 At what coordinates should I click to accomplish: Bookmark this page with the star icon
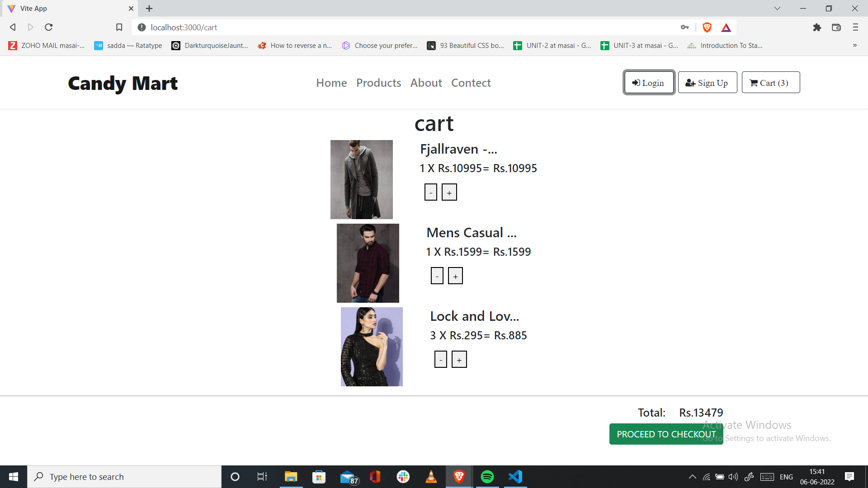[119, 27]
